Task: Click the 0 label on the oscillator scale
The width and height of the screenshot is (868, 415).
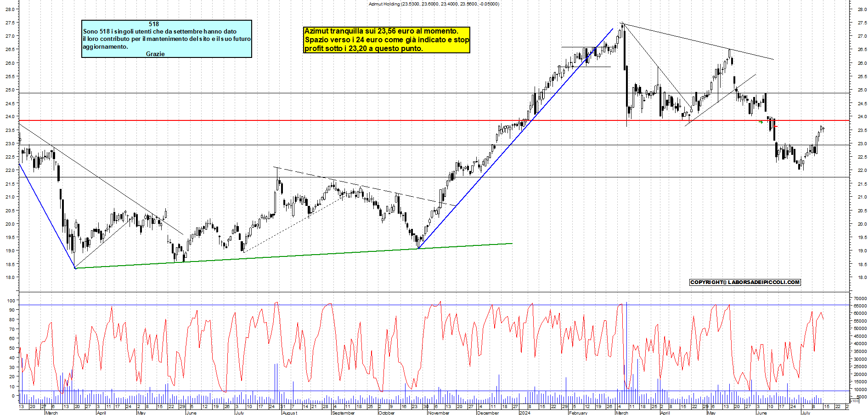Action: tap(13, 396)
